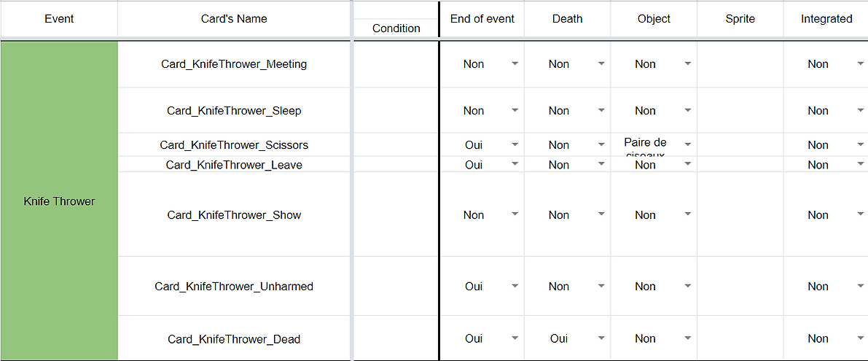Open the Paire de ciseaux Object dropdown
This screenshot has height=361, width=868.
click(687, 144)
